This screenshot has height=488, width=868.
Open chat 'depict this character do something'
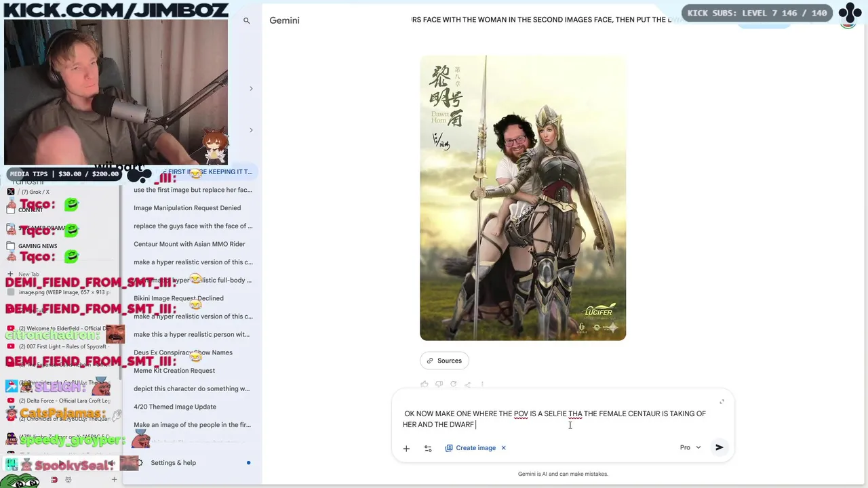click(191, 388)
